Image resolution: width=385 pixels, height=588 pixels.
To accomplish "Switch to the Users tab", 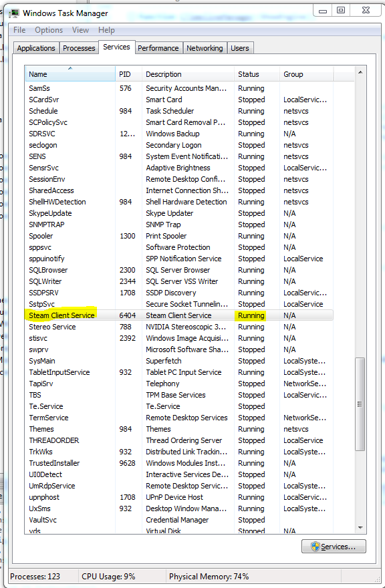I will click(240, 48).
